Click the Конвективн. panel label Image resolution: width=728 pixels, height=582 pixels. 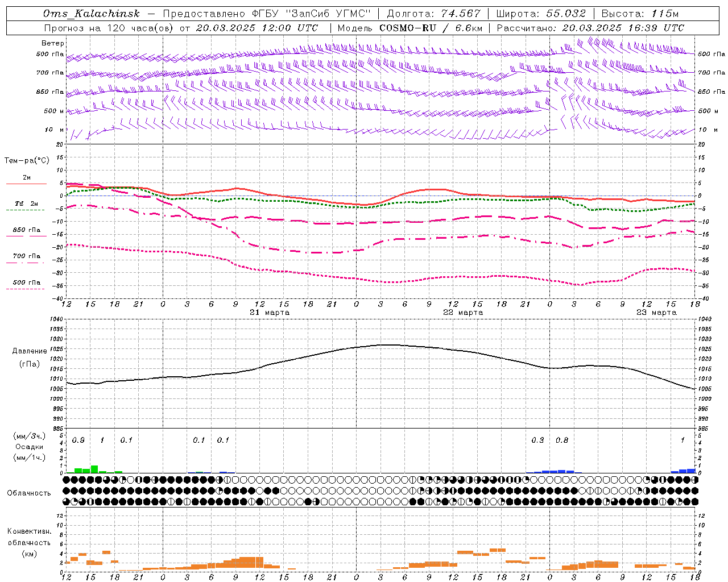coord(30,531)
